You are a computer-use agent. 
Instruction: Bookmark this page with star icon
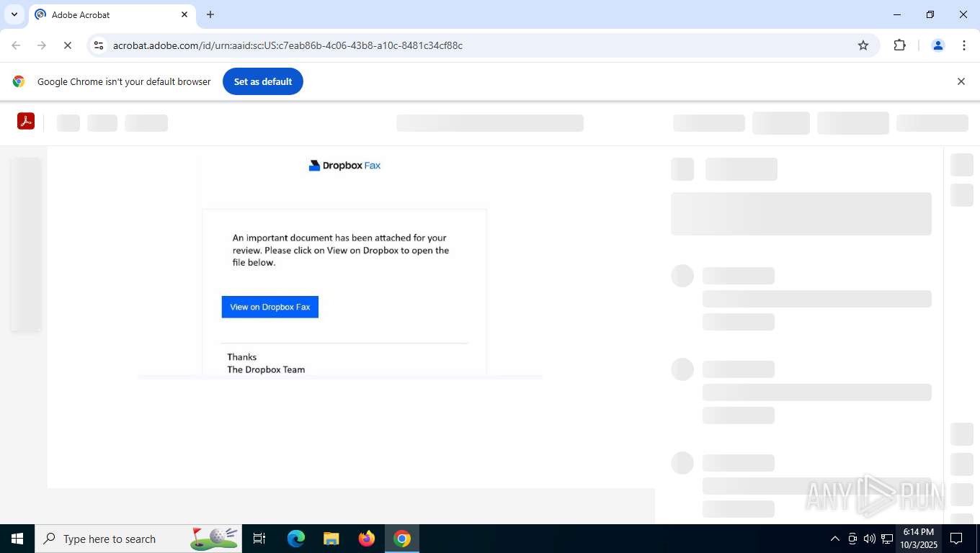(863, 45)
